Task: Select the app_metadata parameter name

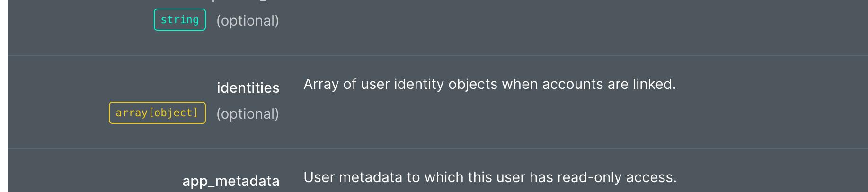Action: (231, 181)
